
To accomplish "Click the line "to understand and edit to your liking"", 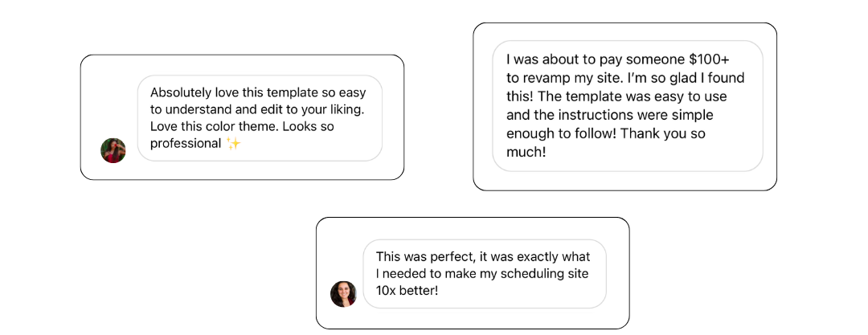I will coord(257,109).
